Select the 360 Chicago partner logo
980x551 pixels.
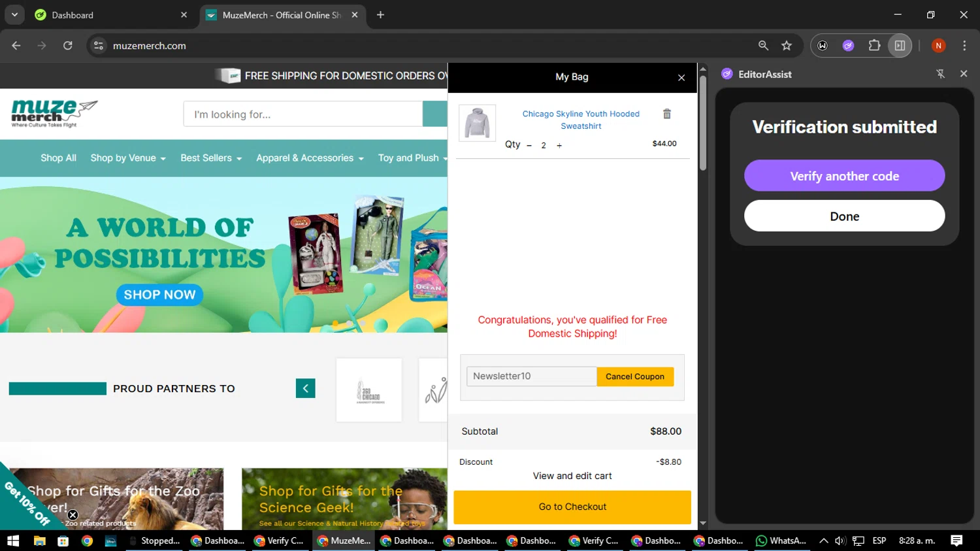[x=369, y=390]
